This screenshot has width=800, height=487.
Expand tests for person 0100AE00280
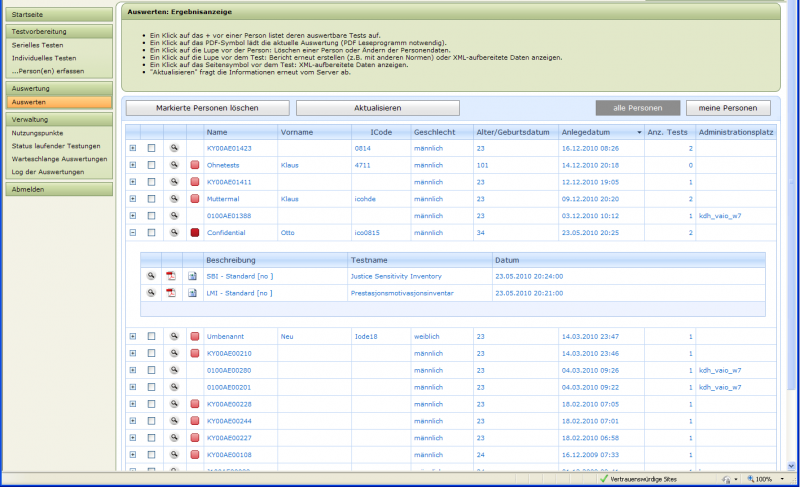tap(132, 370)
